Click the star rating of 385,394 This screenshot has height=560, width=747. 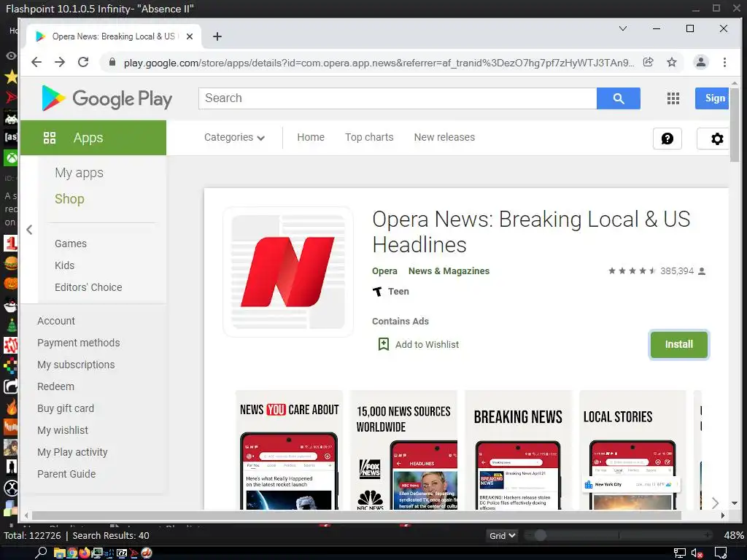632,271
